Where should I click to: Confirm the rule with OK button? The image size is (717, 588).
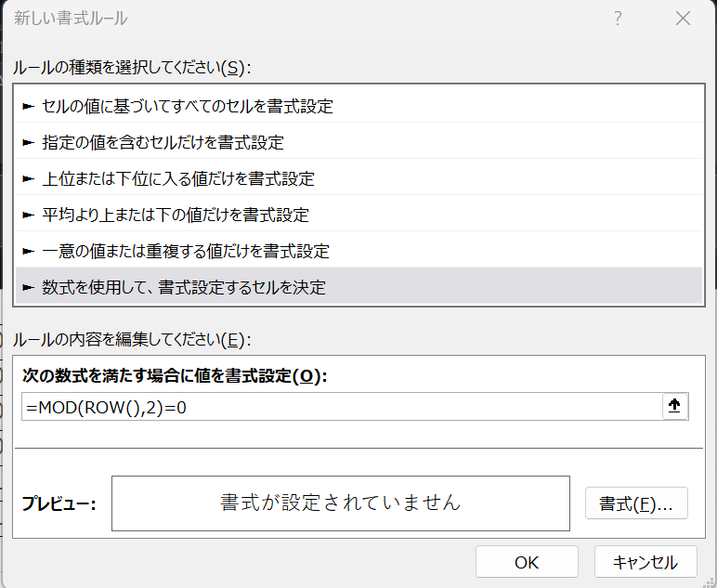point(527,562)
